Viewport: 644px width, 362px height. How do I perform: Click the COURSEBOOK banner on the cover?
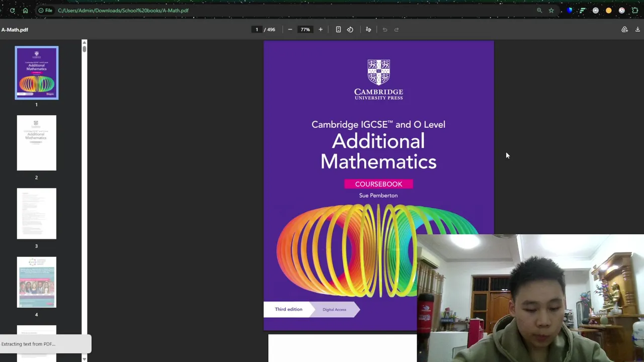point(378,184)
